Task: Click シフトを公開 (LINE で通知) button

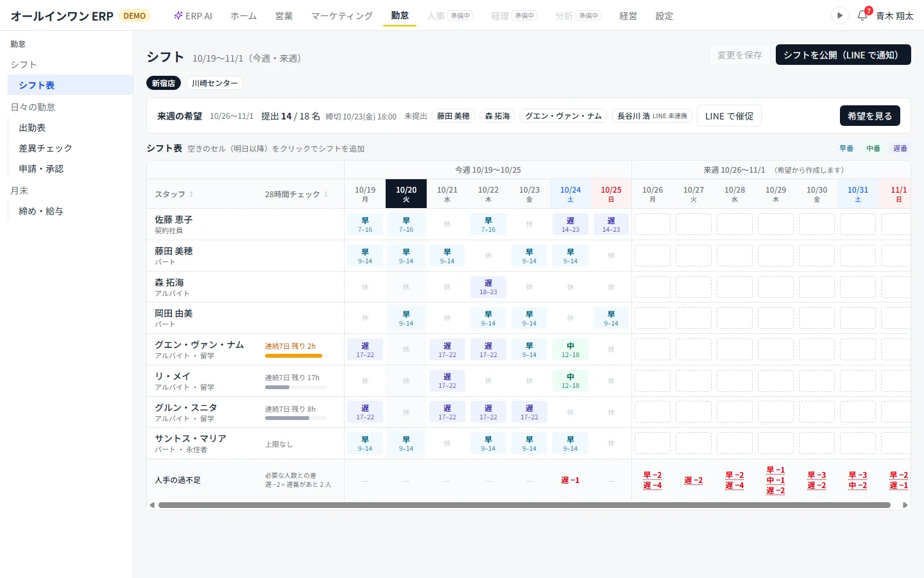Action: pyautogui.click(x=843, y=55)
